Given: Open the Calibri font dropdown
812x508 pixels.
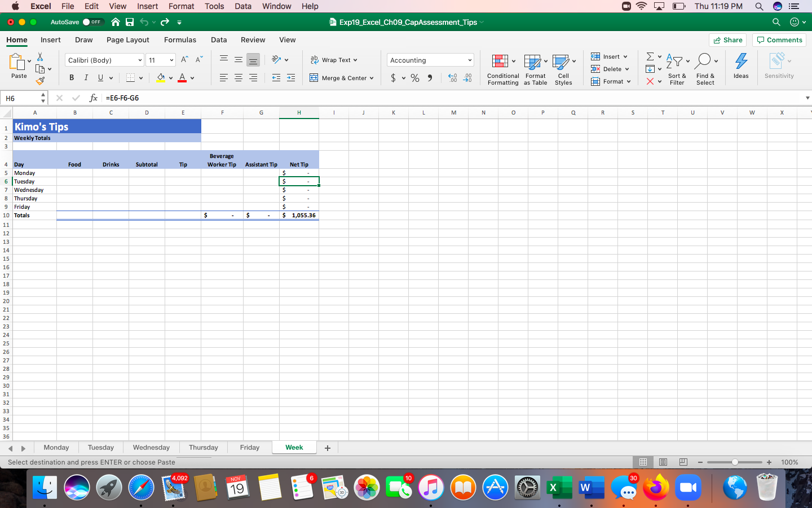Looking at the screenshot, I should [x=139, y=60].
